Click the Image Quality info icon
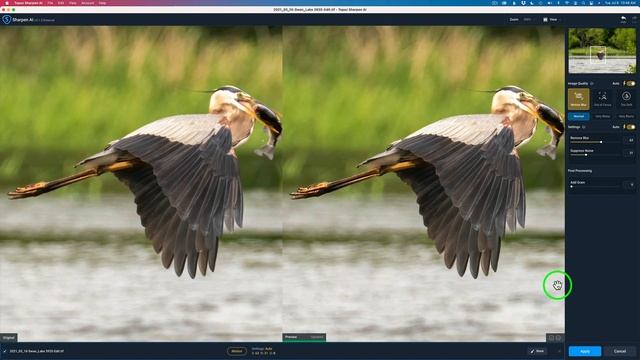This screenshot has height=360, width=640. (591, 83)
